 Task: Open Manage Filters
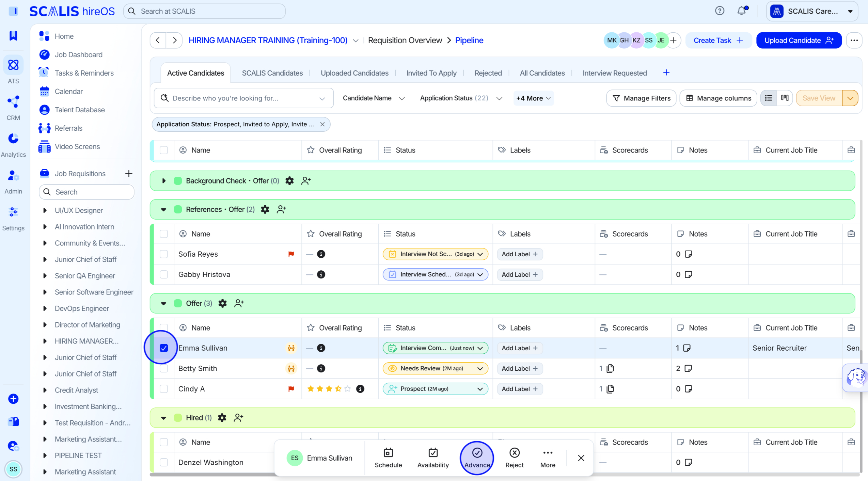641,98
